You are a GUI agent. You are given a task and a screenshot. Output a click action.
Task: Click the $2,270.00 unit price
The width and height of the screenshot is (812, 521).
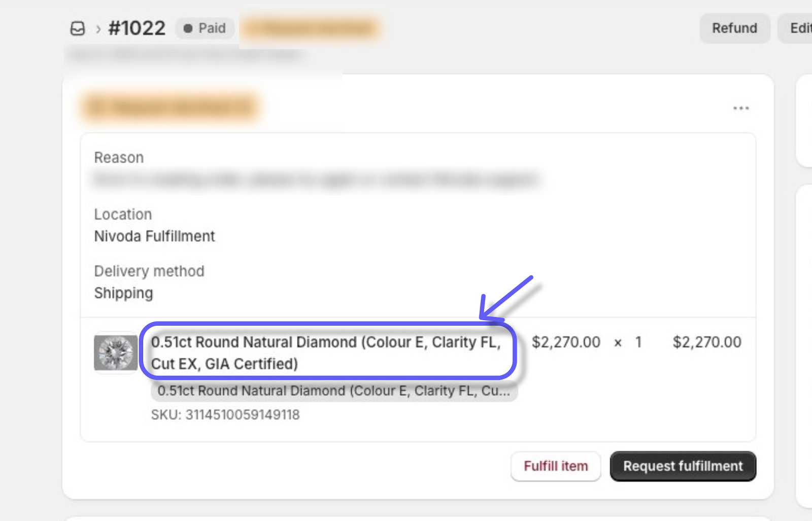tap(566, 342)
